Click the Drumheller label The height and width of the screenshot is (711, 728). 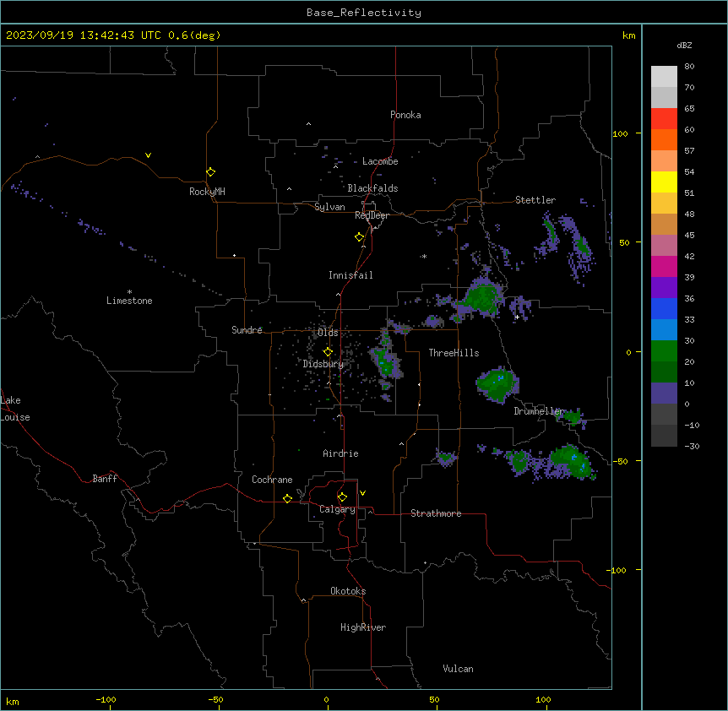[539, 411]
